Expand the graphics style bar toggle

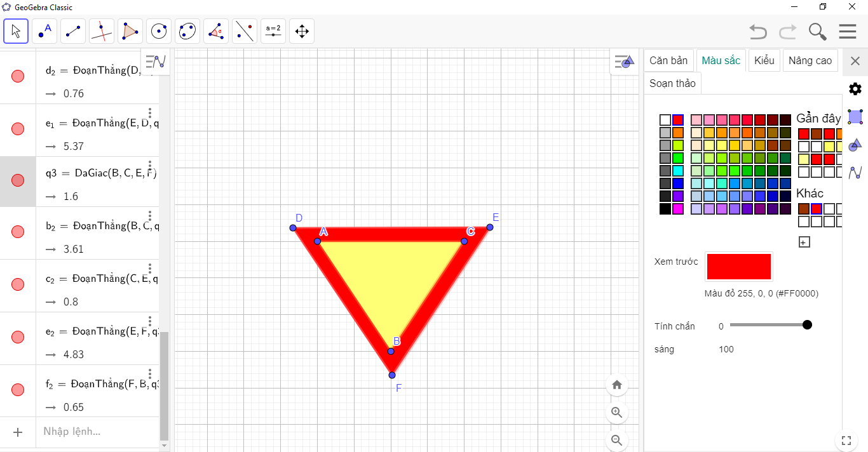tap(623, 62)
